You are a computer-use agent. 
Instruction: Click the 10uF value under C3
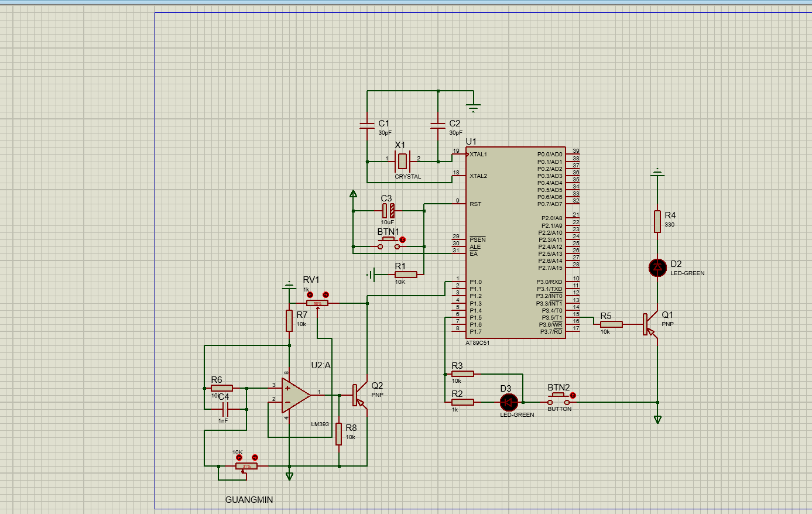click(388, 222)
